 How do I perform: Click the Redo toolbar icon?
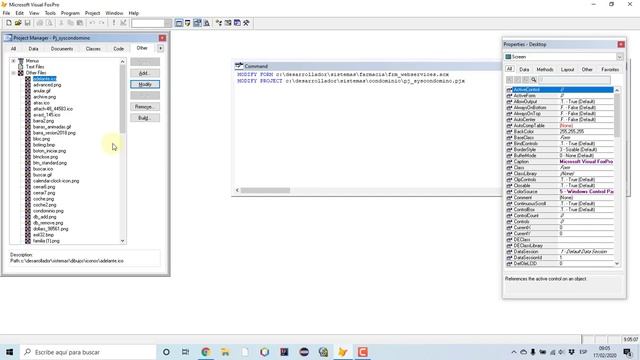102,23
